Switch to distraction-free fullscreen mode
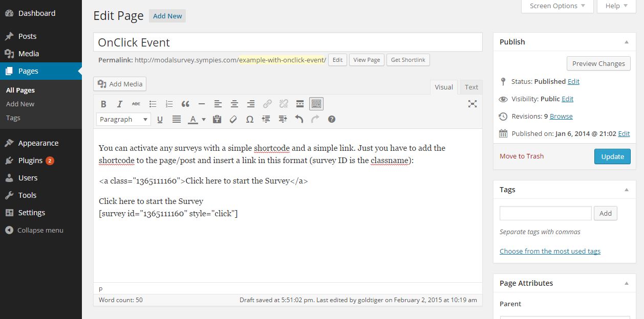This screenshot has height=319, width=644. tap(473, 104)
